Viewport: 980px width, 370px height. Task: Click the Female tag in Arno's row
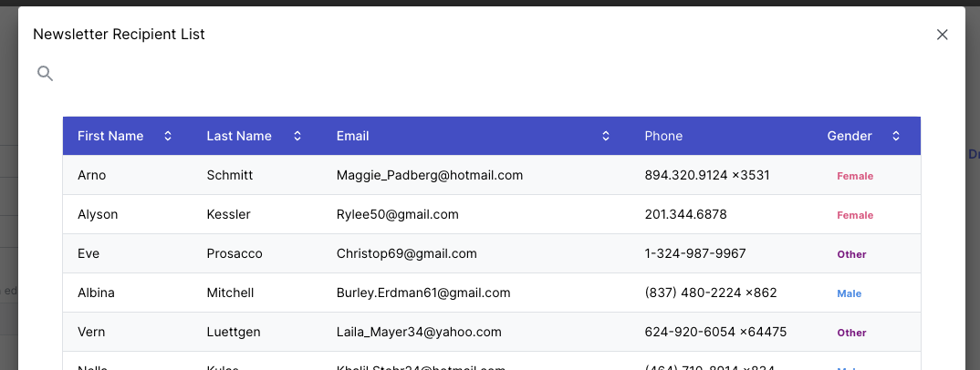coord(855,176)
